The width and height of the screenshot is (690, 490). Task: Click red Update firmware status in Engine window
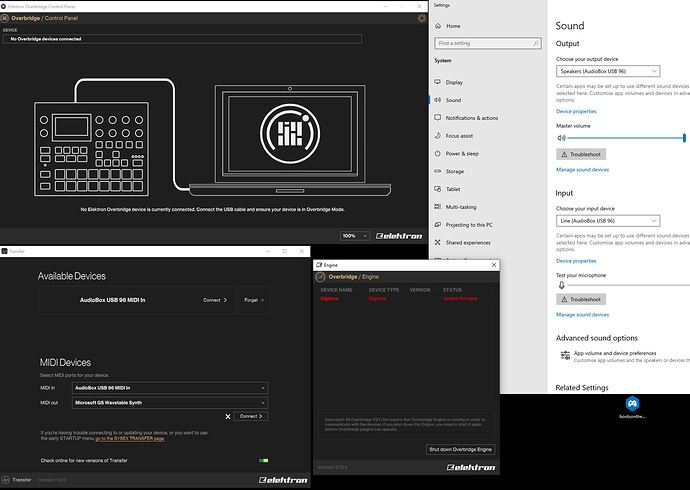click(459, 299)
